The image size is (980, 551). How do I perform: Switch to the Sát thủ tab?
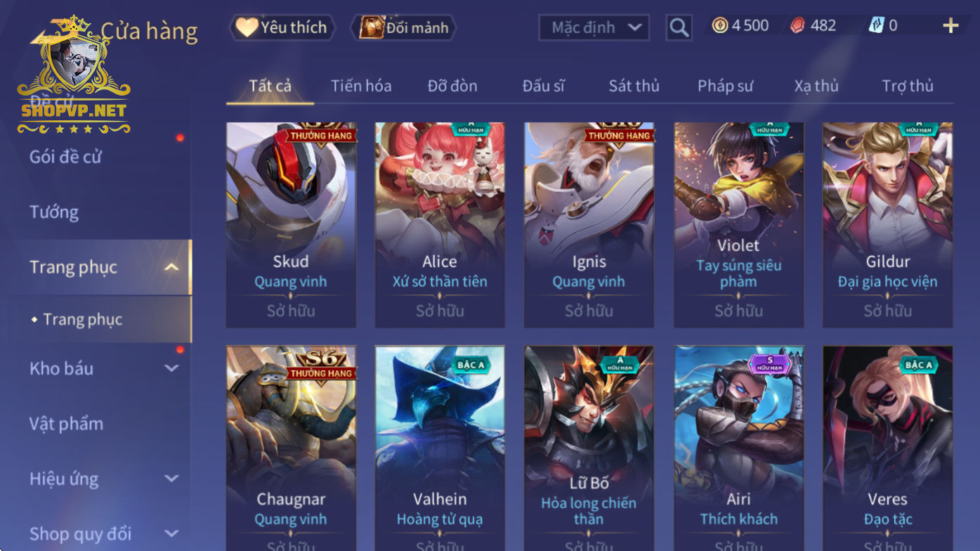(634, 86)
